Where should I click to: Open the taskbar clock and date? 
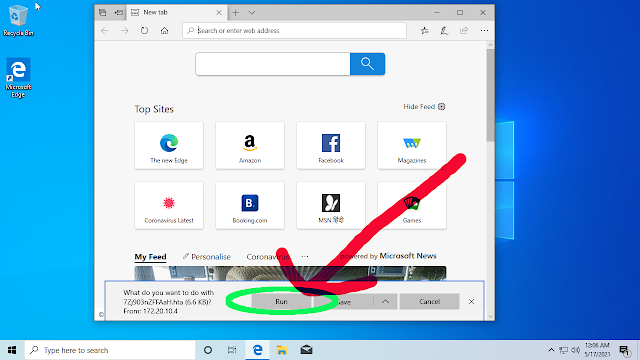click(597, 350)
